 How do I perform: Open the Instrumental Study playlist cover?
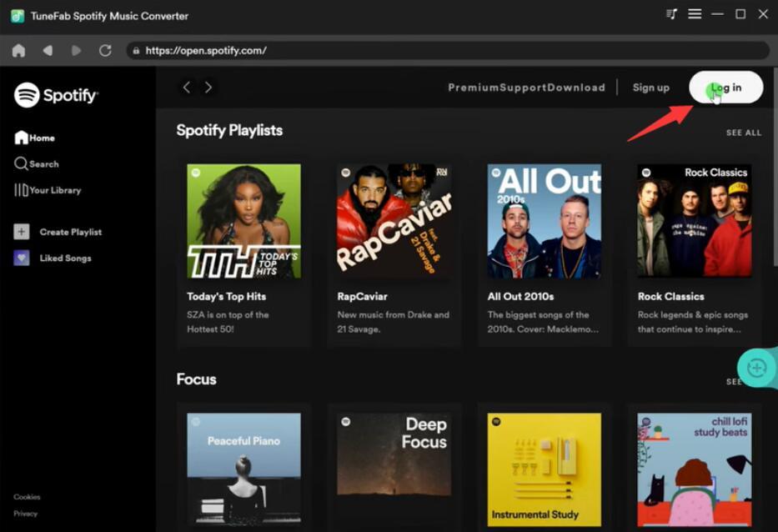click(545, 469)
